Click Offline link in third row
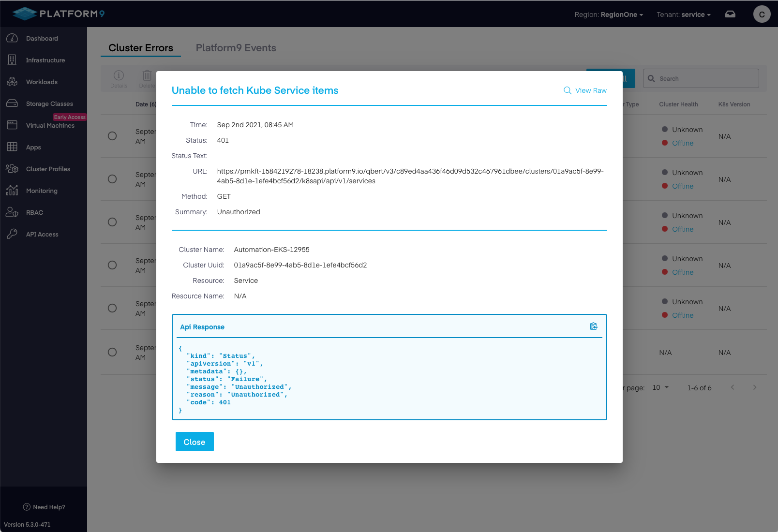Screen dimensions: 778x532 click(x=683, y=229)
